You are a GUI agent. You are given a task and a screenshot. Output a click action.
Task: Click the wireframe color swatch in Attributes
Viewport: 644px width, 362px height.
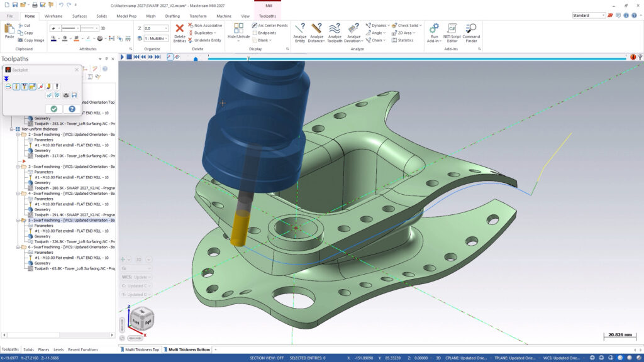click(x=54, y=38)
